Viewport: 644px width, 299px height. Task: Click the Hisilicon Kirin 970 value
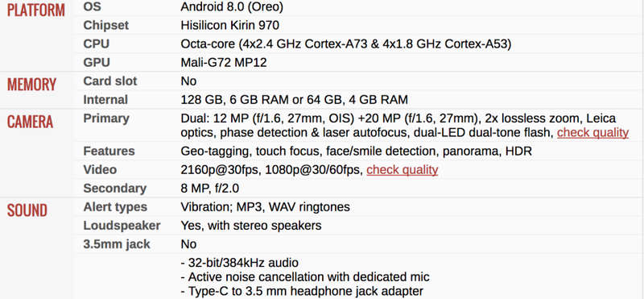point(230,26)
